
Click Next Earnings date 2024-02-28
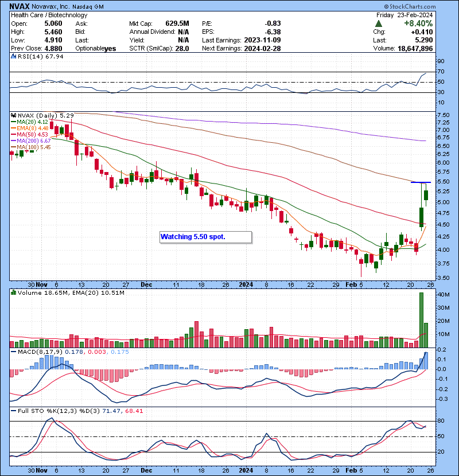pyautogui.click(x=262, y=49)
